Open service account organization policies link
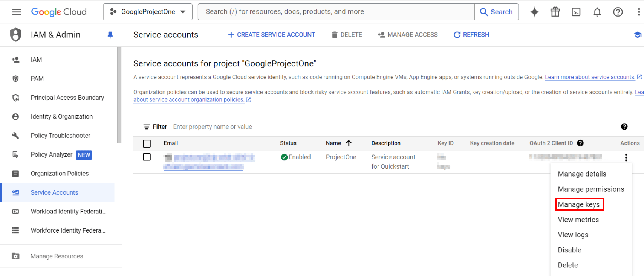644x276 pixels. (189, 100)
